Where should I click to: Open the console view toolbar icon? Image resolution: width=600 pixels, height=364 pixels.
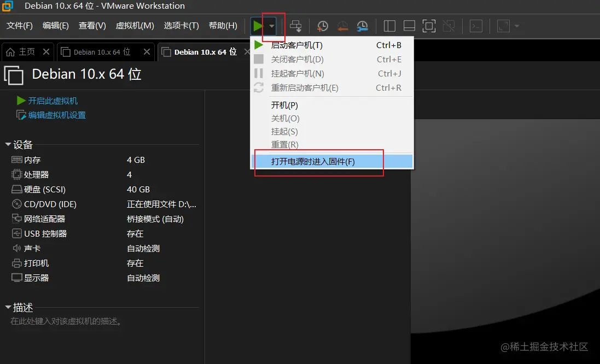pyautogui.click(x=476, y=26)
